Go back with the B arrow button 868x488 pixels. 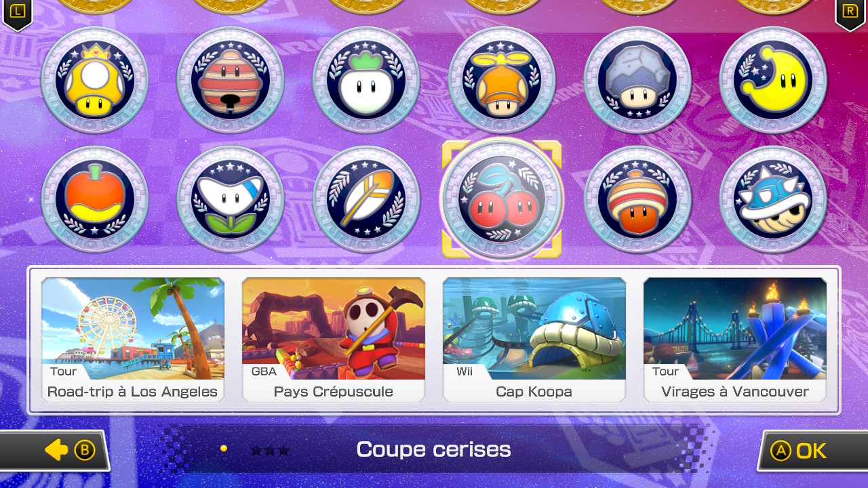tap(54, 450)
